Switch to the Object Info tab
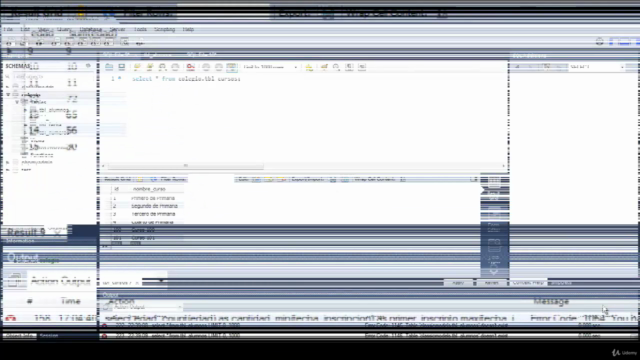 [19, 336]
